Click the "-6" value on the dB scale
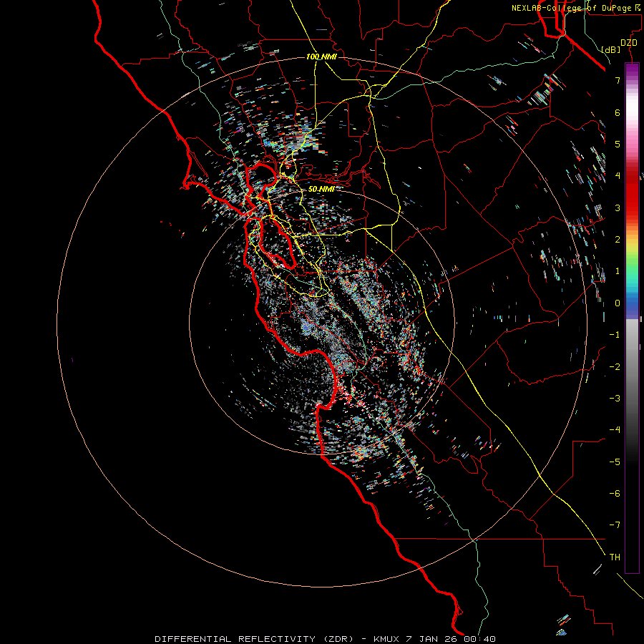 coord(615,494)
